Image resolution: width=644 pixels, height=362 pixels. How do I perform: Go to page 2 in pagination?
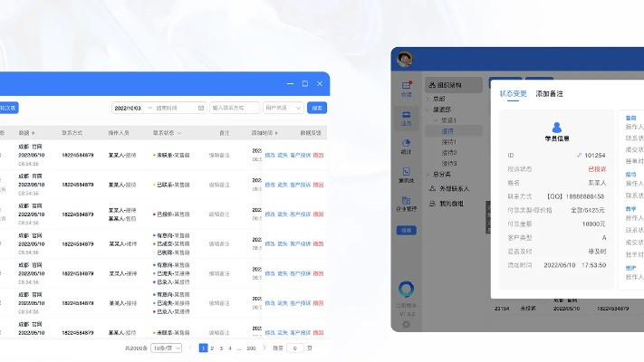click(x=212, y=348)
